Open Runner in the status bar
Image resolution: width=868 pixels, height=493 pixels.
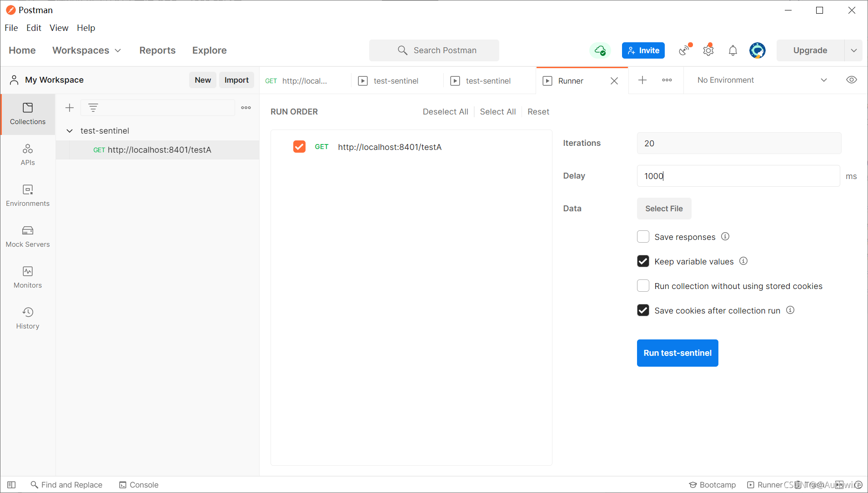coord(765,485)
